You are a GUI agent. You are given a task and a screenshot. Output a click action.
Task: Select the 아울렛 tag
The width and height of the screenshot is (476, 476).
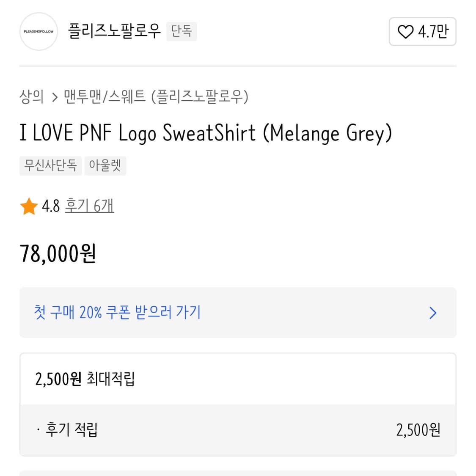(105, 165)
